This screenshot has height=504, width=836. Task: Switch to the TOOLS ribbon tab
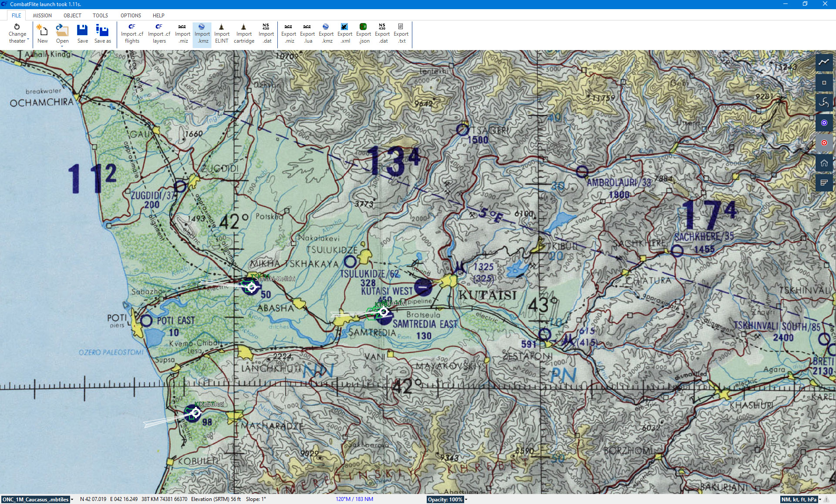click(x=100, y=15)
